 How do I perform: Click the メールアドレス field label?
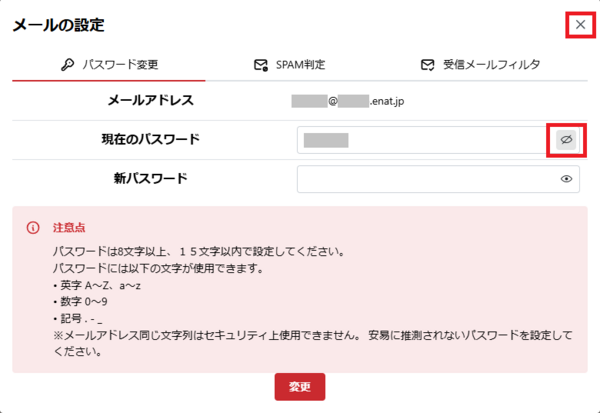[x=150, y=100]
